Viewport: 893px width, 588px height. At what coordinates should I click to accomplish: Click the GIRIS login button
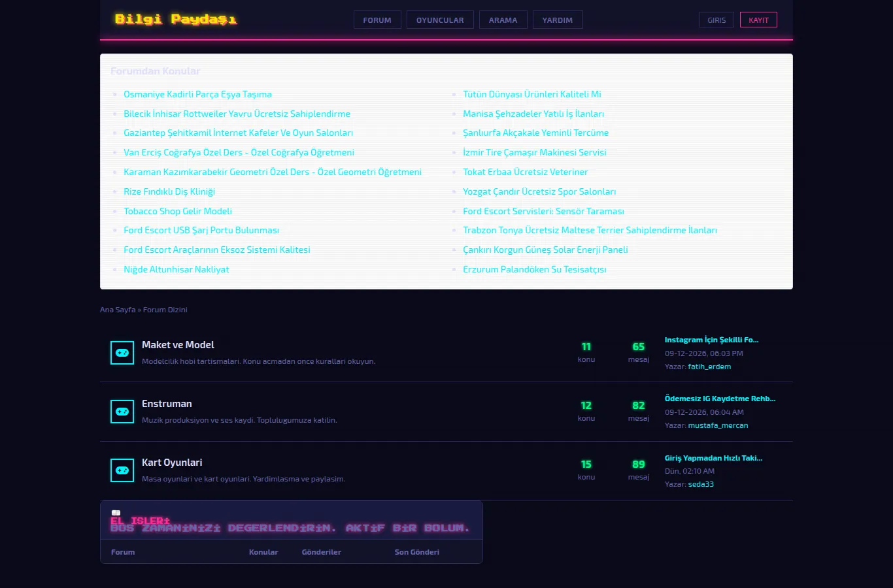coord(716,20)
